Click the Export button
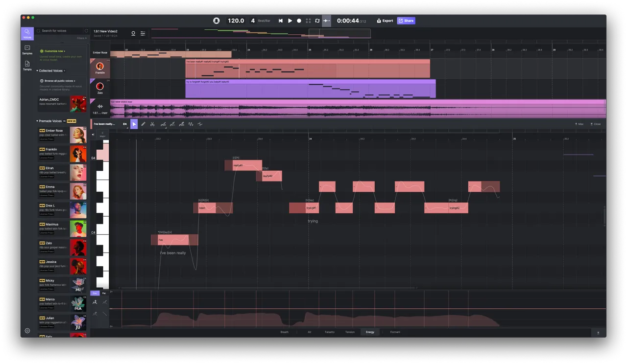627x364 pixels. tap(385, 21)
